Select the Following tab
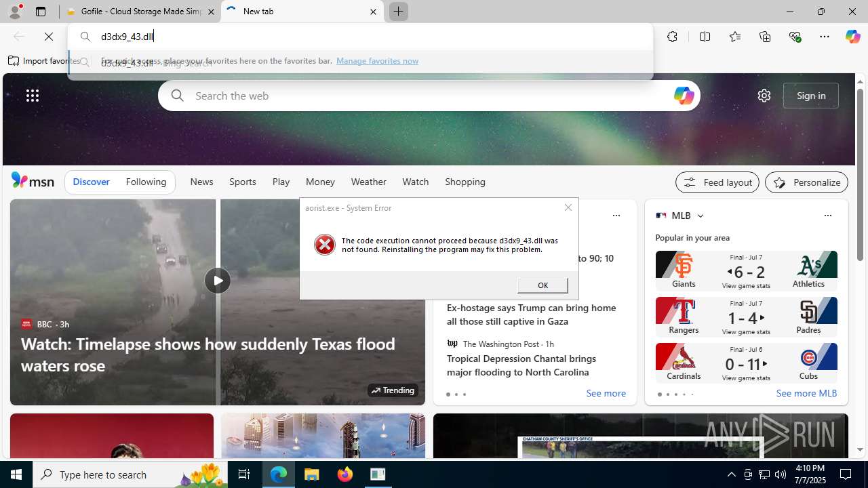 (x=146, y=182)
